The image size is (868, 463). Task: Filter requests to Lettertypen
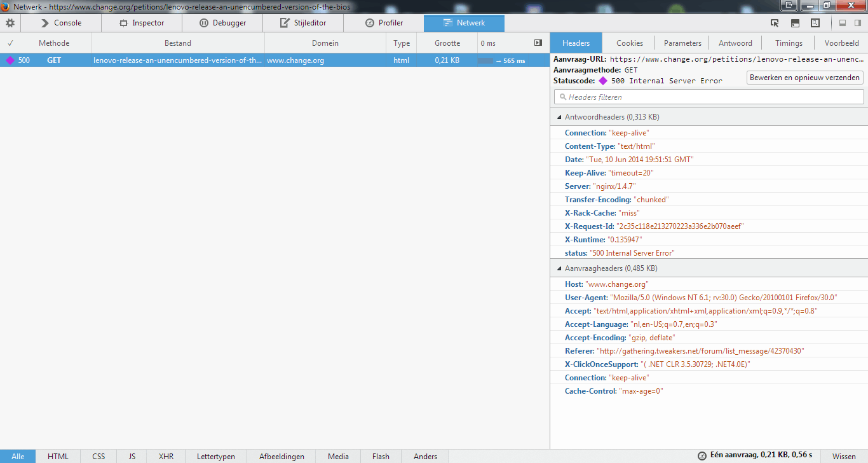pos(216,456)
